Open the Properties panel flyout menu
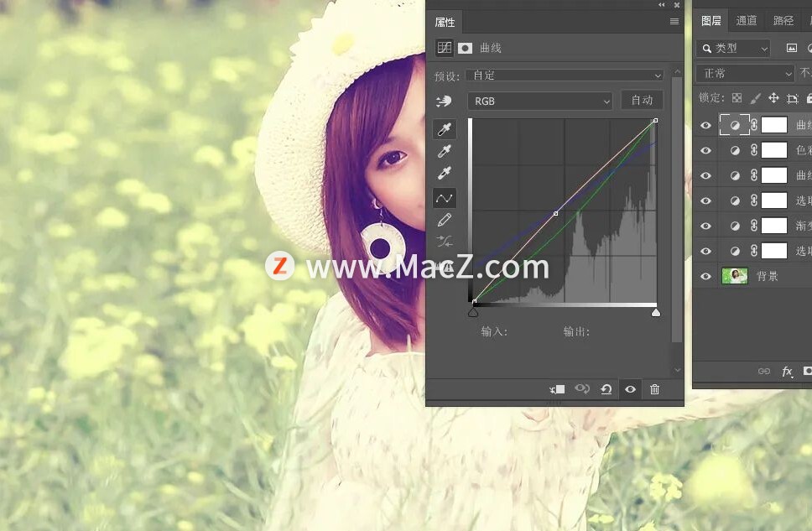 click(674, 21)
